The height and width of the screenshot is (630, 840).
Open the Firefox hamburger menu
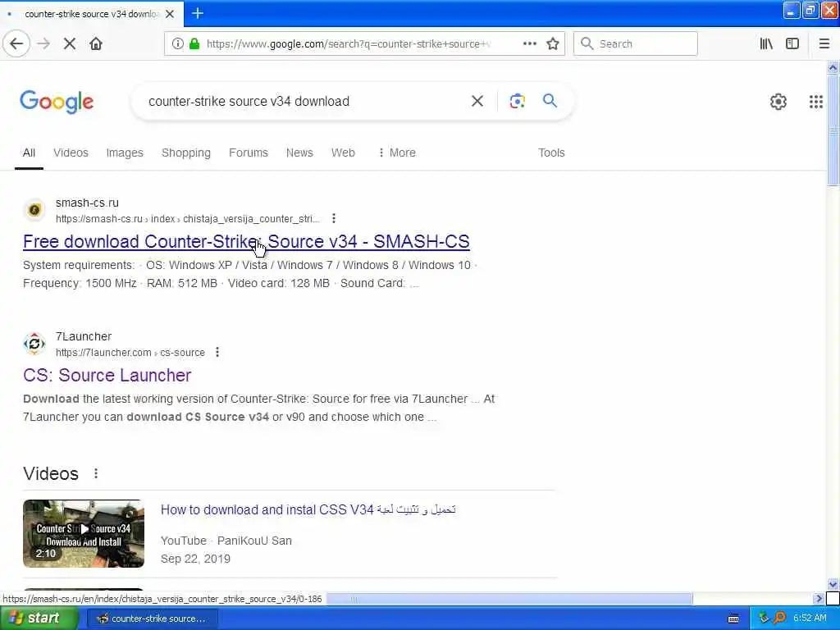coord(824,44)
